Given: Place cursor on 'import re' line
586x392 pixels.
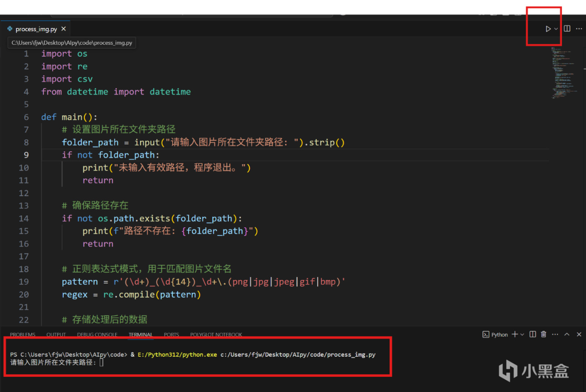Looking at the screenshot, I should pos(64,66).
